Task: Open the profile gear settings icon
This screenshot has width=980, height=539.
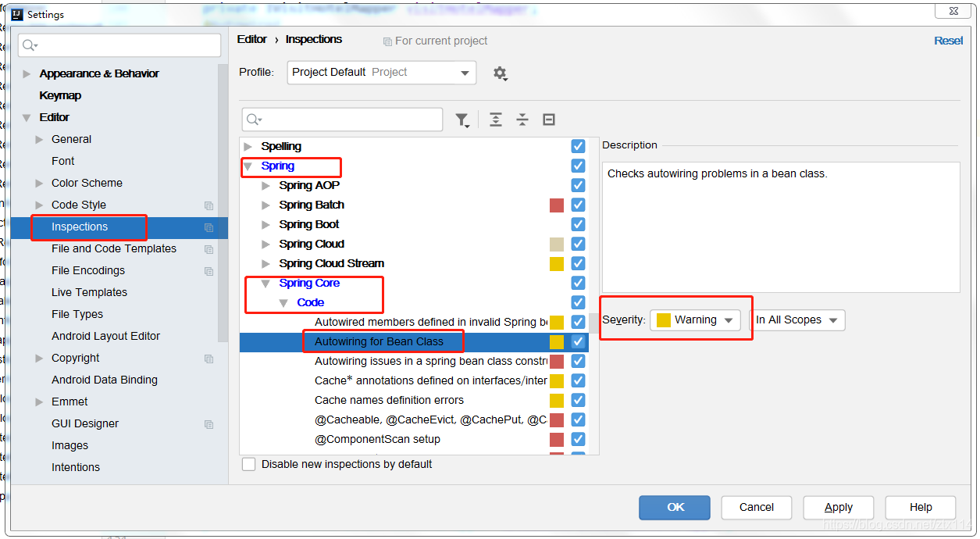Action: tap(500, 73)
